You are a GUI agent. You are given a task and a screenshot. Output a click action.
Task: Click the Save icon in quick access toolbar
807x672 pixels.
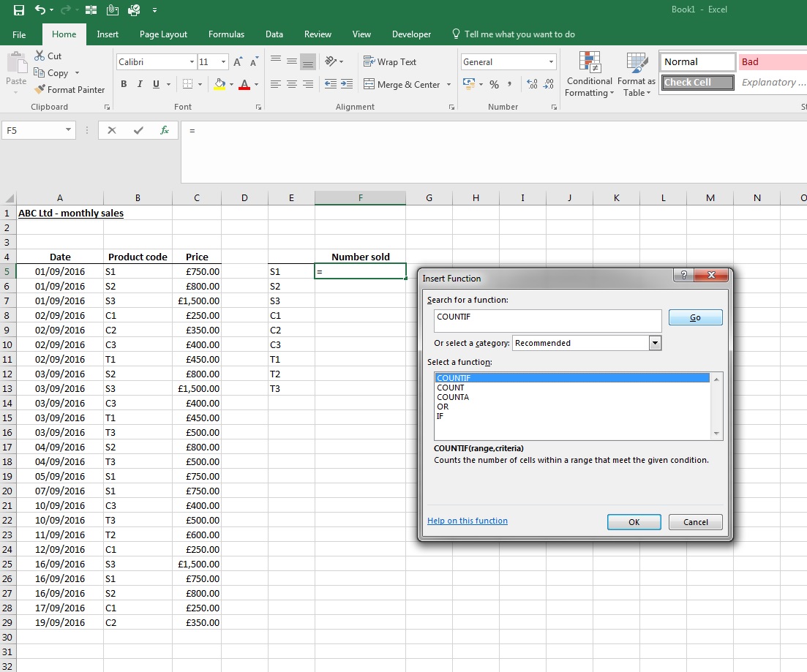click(x=19, y=10)
